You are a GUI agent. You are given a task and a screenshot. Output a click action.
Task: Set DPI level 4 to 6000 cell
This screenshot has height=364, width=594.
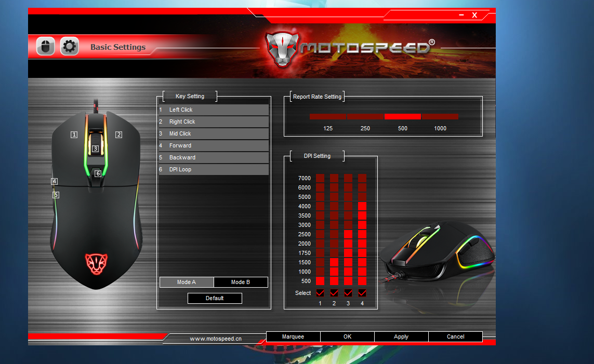362,187
